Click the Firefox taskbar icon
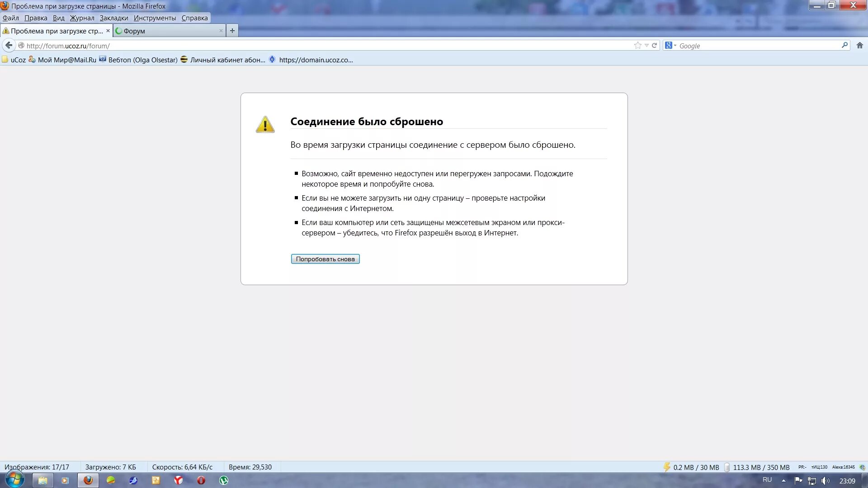This screenshot has width=868, height=488. pyautogui.click(x=88, y=480)
